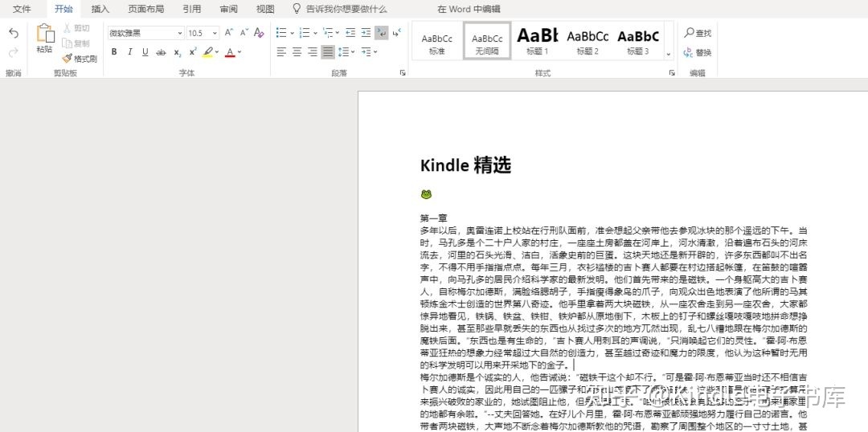Screen dimensions: 868x432
Task: Click the Find (查找) button
Action: [x=698, y=33]
